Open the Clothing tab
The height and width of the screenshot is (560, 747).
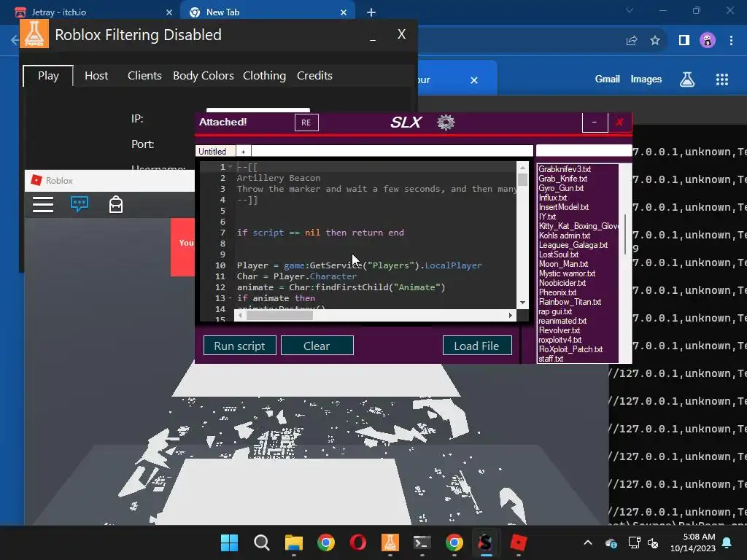(264, 76)
